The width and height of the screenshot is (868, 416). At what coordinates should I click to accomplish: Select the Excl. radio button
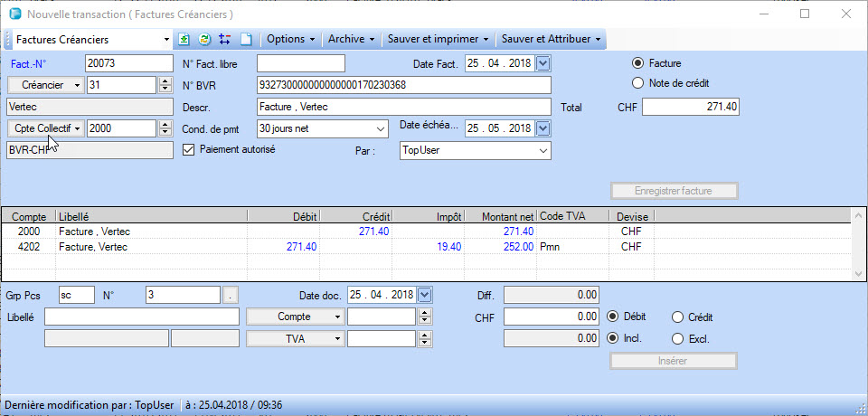[677, 339]
